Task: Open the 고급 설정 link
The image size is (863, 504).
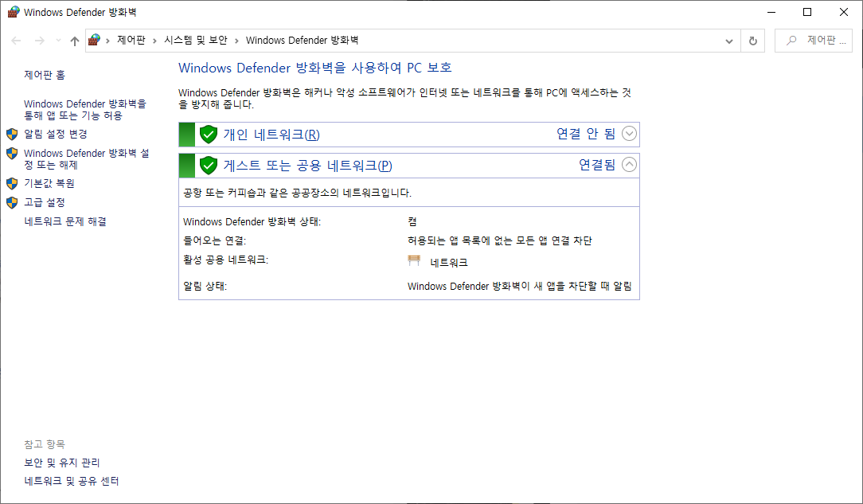Action: tap(45, 202)
